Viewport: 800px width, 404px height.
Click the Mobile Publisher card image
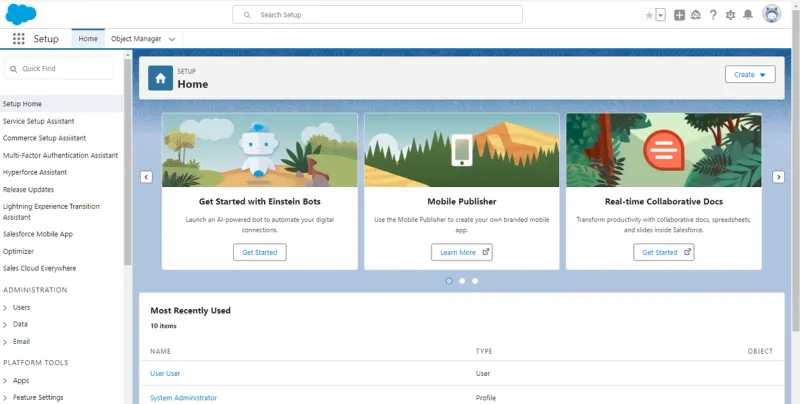[462, 150]
